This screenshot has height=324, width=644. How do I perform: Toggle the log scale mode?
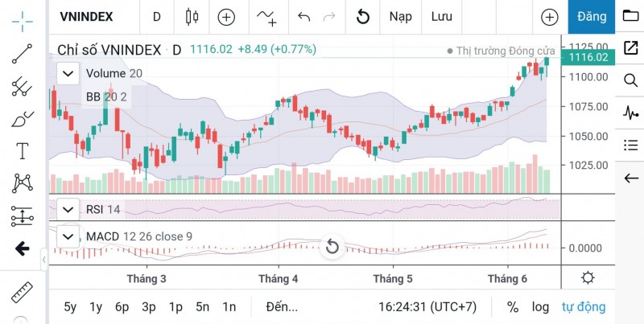pos(540,306)
